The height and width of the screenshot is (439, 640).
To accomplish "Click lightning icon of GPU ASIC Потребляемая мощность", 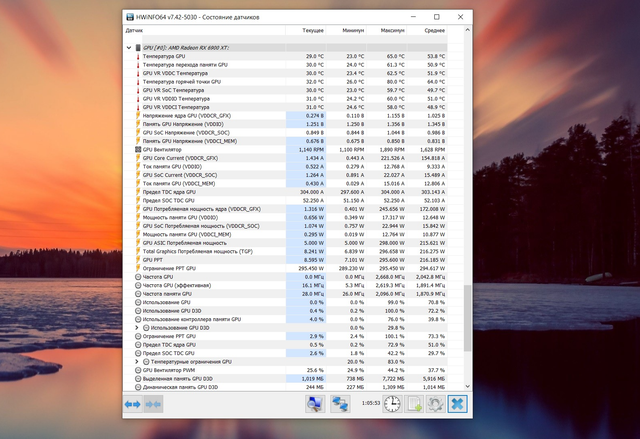I will 138,243.
